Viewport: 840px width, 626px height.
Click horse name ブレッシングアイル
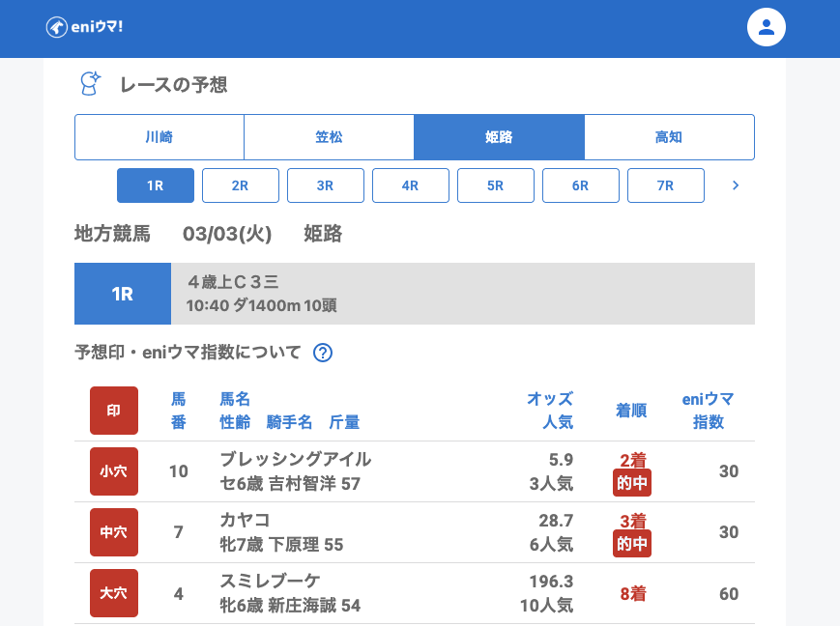tap(296, 459)
